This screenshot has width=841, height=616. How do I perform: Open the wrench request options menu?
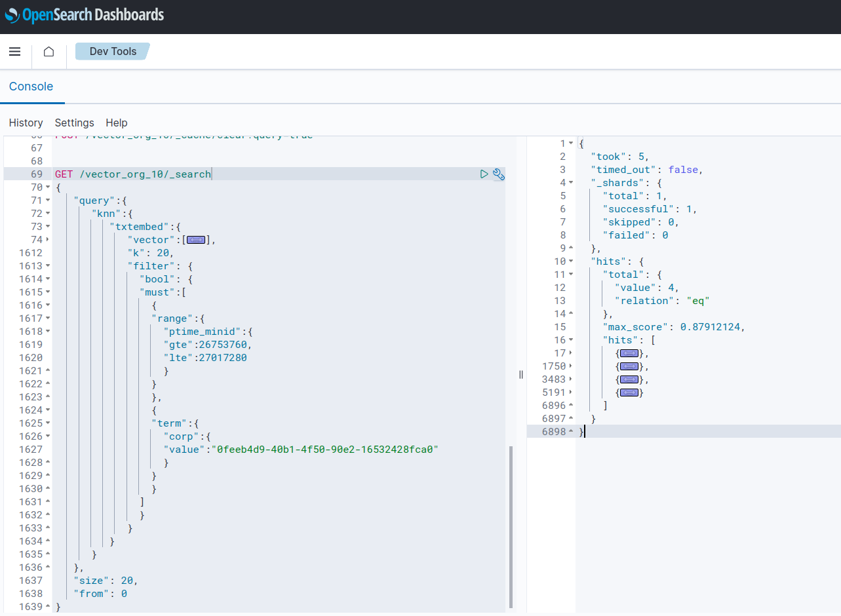(499, 174)
